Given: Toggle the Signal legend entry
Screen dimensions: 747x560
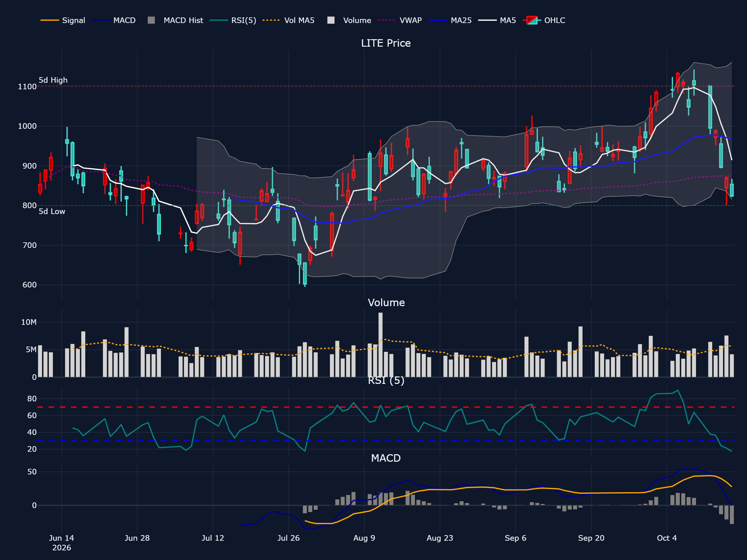Looking at the screenshot, I should [63, 20].
